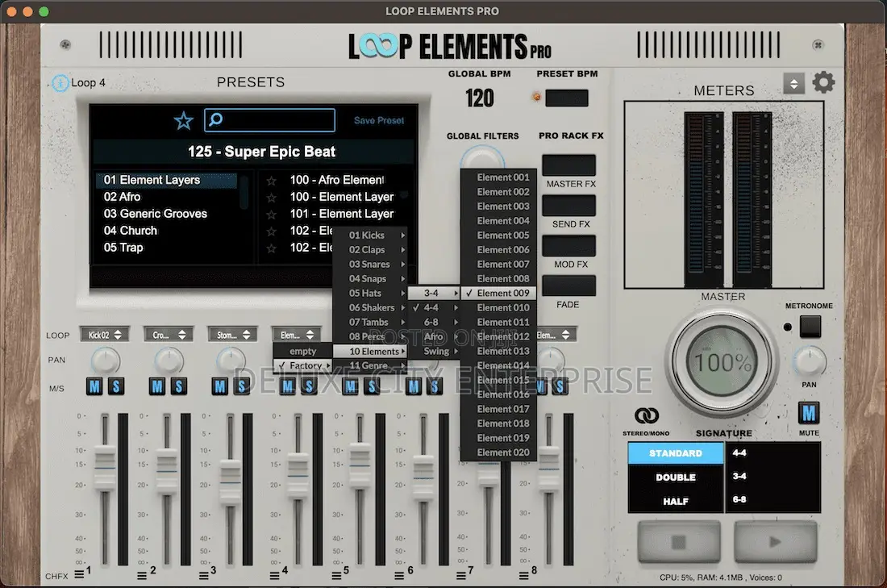Click the Master 100% volume knob
Image resolution: width=887 pixels, height=588 pixels.
(722, 362)
